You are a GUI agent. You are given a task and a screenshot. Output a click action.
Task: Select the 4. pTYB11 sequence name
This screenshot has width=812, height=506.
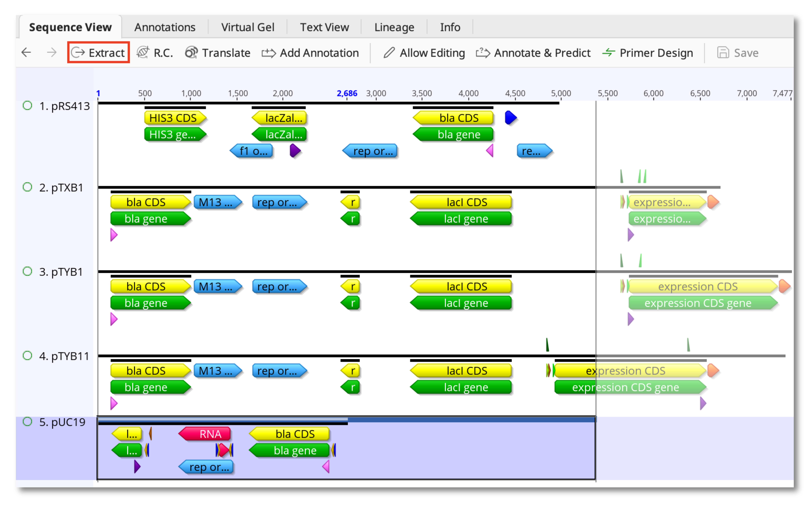click(64, 356)
